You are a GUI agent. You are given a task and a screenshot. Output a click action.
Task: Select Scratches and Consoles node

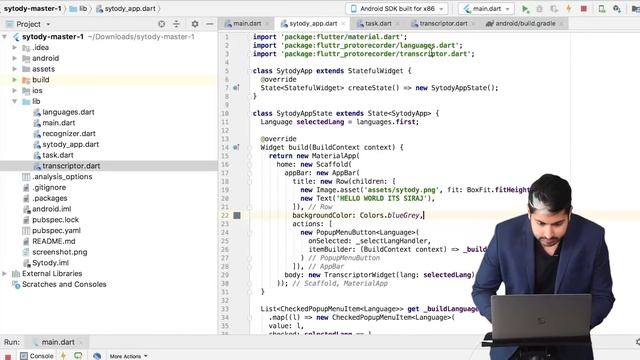pos(64,284)
